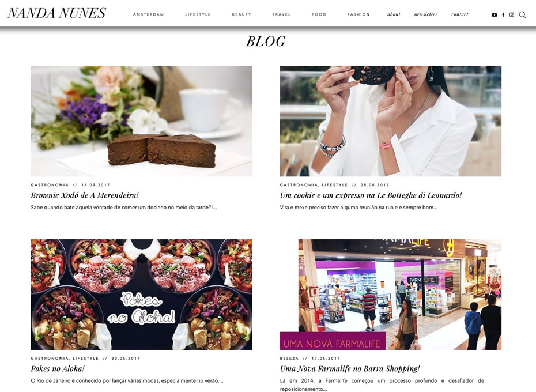This screenshot has width=536, height=392.
Task: Read 'Brownie Xodó de A Merendeira!' post
Action: pyautogui.click(x=85, y=195)
